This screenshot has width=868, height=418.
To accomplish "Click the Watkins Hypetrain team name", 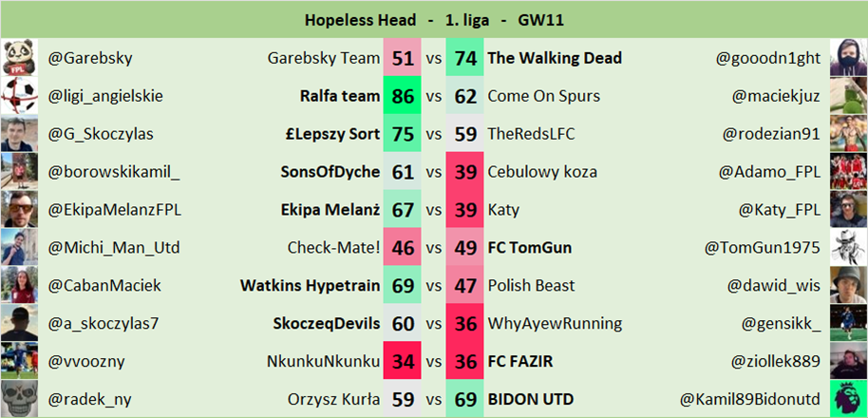I will click(310, 285).
